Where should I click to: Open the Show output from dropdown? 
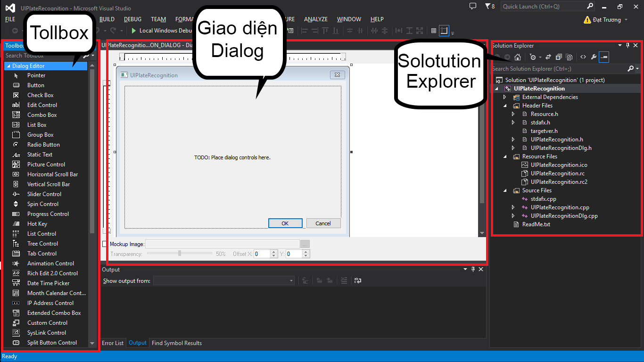tap(224, 280)
